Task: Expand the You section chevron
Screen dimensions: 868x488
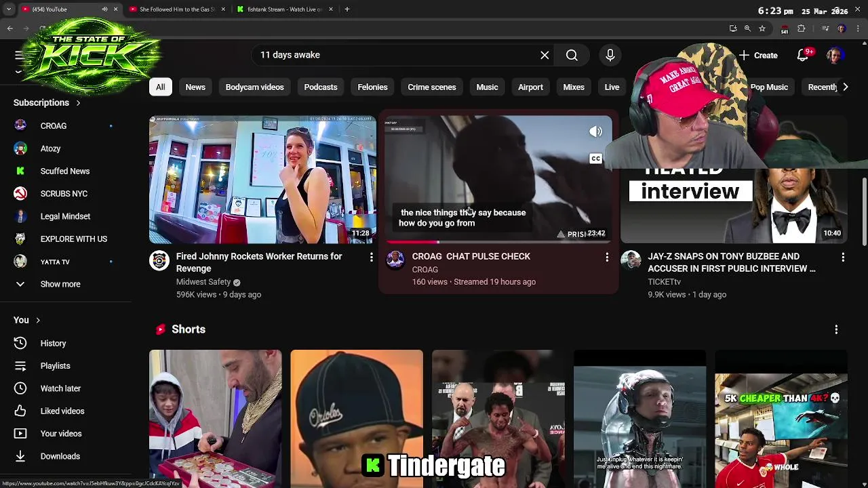Action: pos(38,321)
